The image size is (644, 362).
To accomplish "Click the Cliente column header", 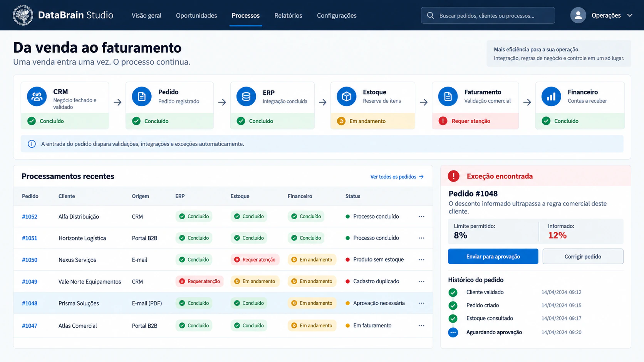I will click(67, 196).
